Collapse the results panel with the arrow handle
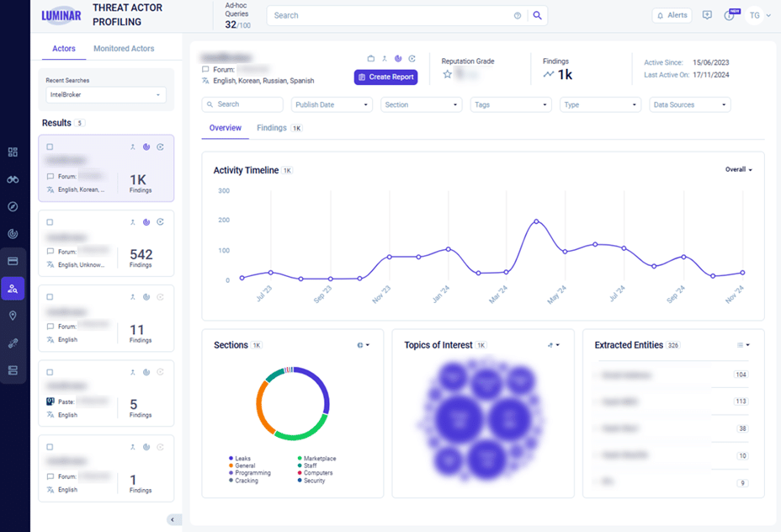 coord(174,519)
